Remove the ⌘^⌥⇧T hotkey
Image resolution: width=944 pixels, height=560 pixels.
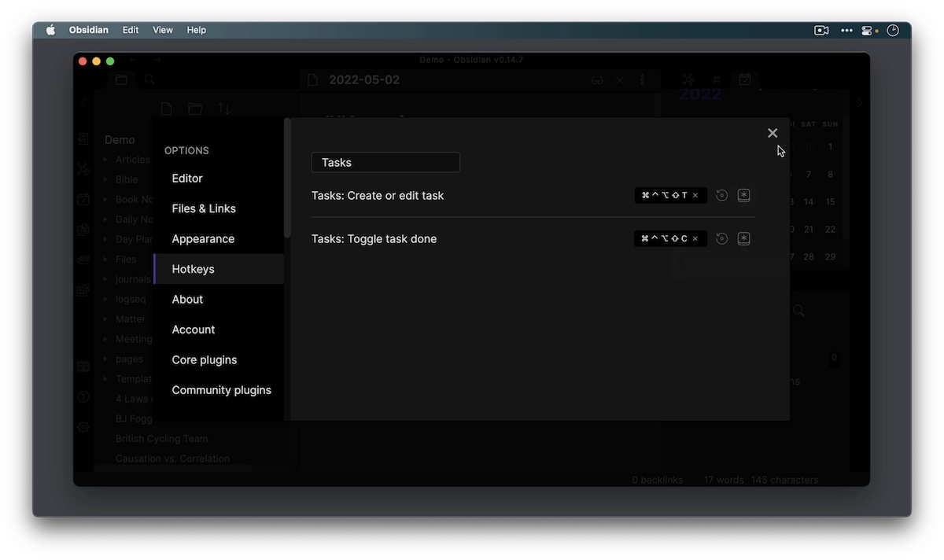point(695,196)
